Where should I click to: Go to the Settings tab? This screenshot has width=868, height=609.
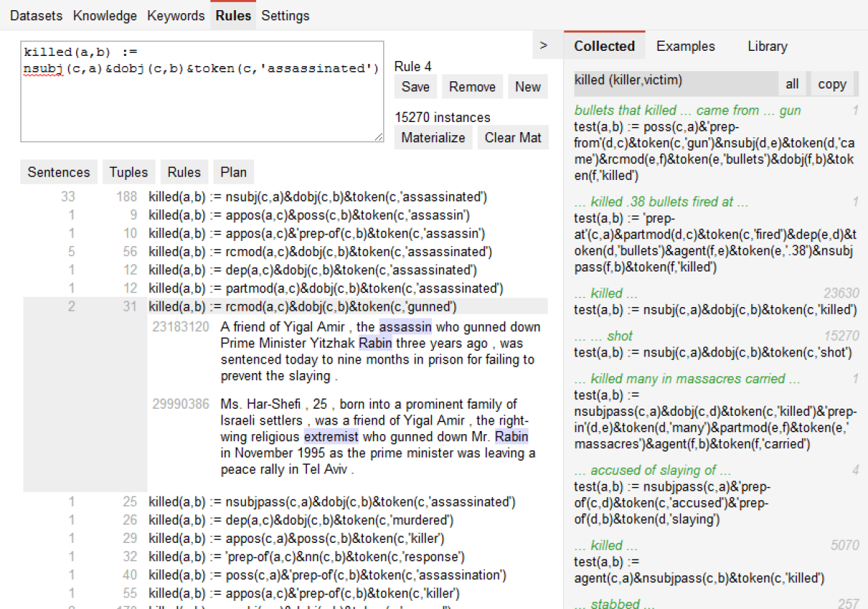[x=285, y=15]
